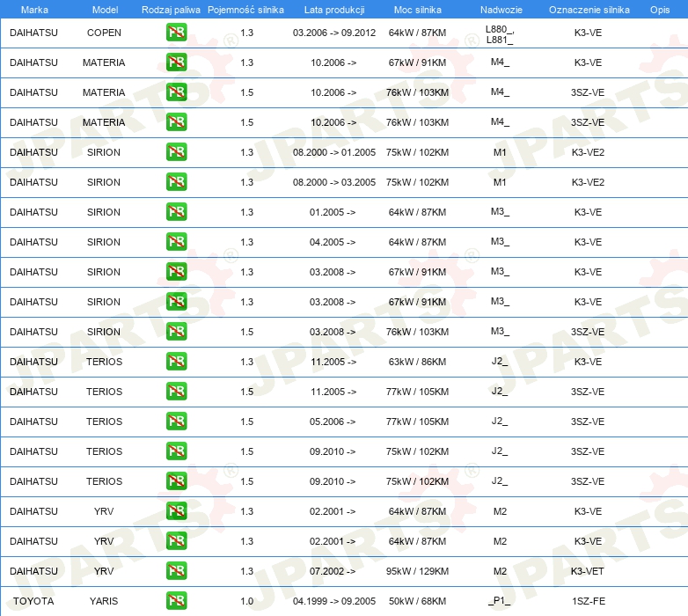This screenshot has height=616, width=688.
Task: Click the Marka column header
Action: [34, 10]
